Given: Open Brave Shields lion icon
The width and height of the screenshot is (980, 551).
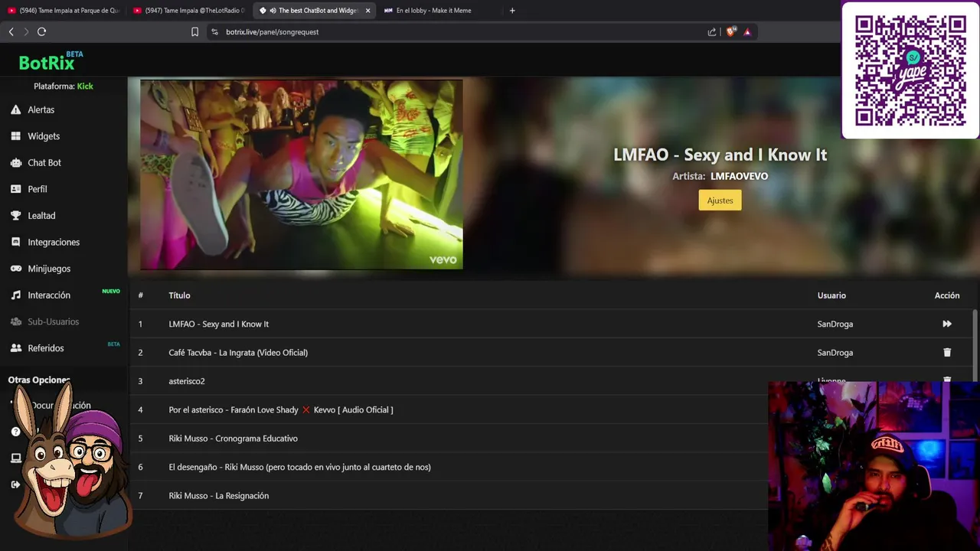Looking at the screenshot, I should (x=730, y=31).
